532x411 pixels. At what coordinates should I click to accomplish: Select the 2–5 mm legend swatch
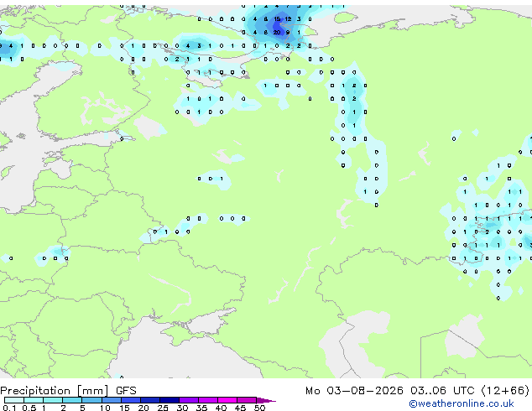point(72,400)
